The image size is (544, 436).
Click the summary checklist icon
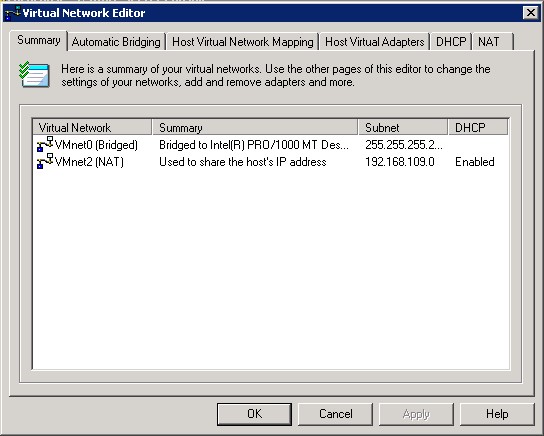(34, 75)
